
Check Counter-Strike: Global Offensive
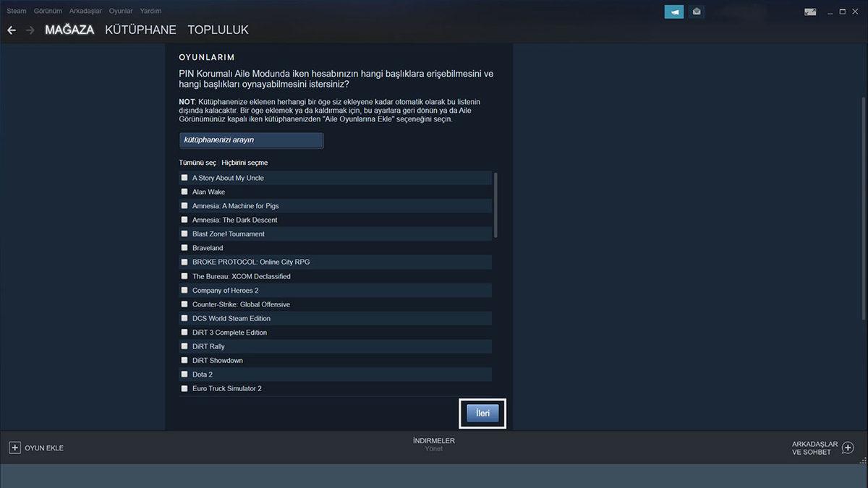click(184, 304)
